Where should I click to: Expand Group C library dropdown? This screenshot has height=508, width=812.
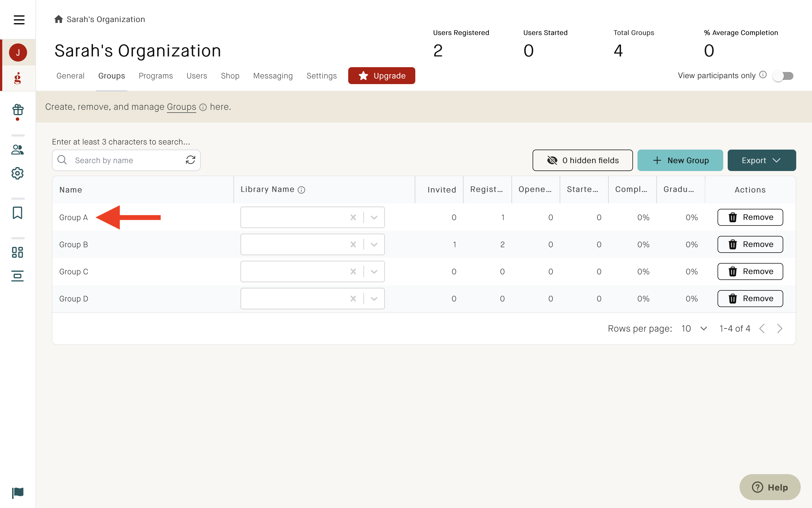click(374, 271)
